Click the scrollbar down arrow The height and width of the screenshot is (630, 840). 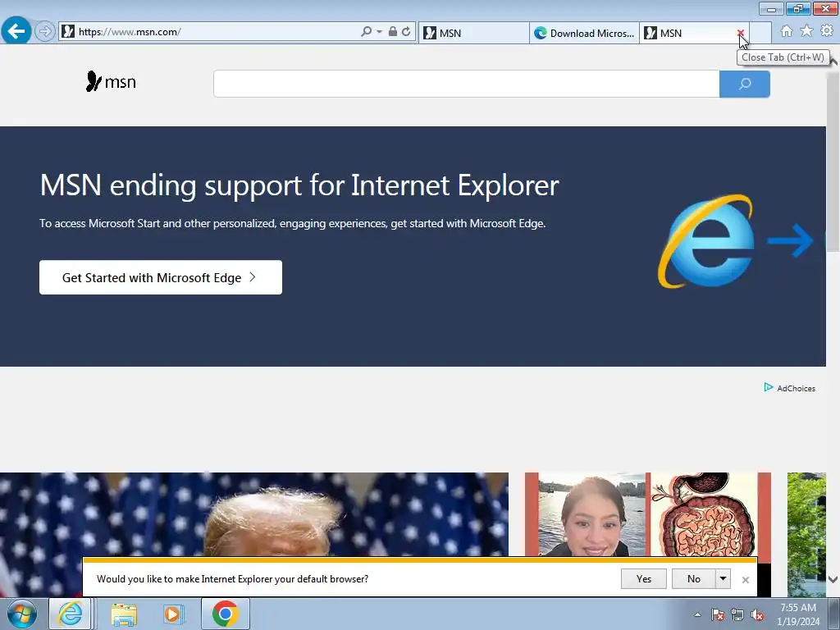coord(833,579)
